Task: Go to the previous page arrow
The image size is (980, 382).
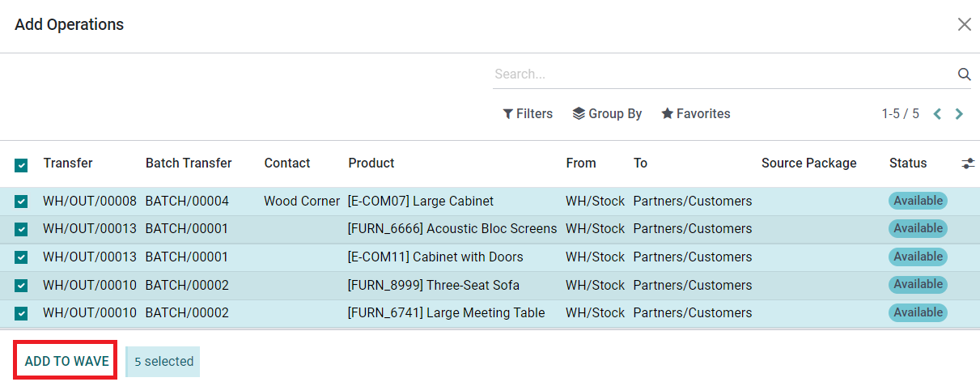Action: (x=937, y=114)
